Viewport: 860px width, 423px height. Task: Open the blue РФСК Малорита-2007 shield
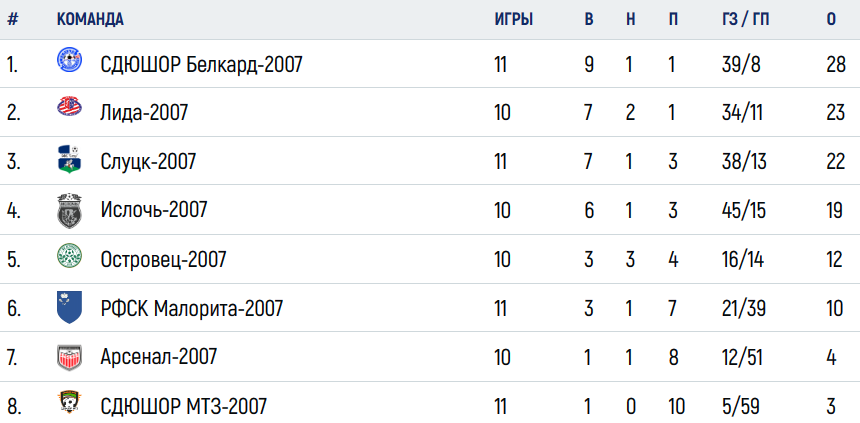pos(70,307)
